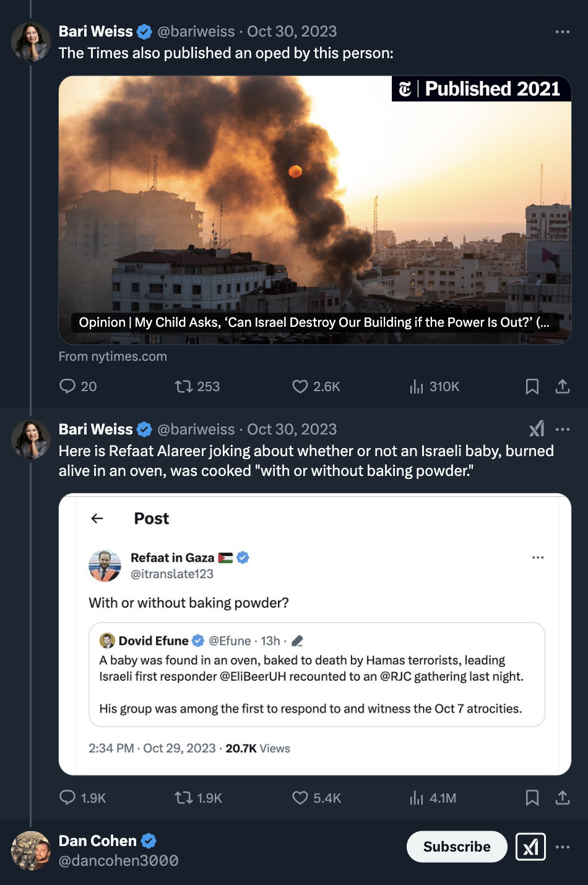Share the first tweet
This screenshot has height=885, width=588.
point(562,387)
